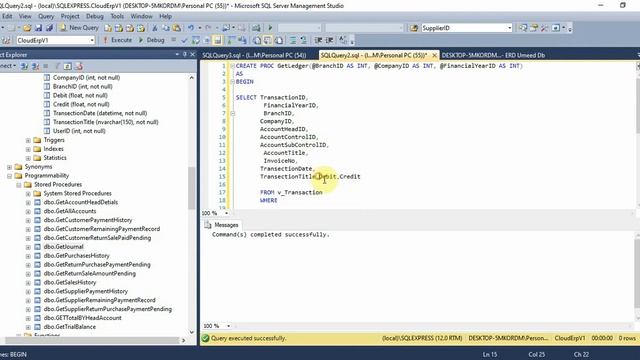The height and width of the screenshot is (360, 640).
Task: Click Uncomment selected lines icon
Action: click(x=303, y=40)
